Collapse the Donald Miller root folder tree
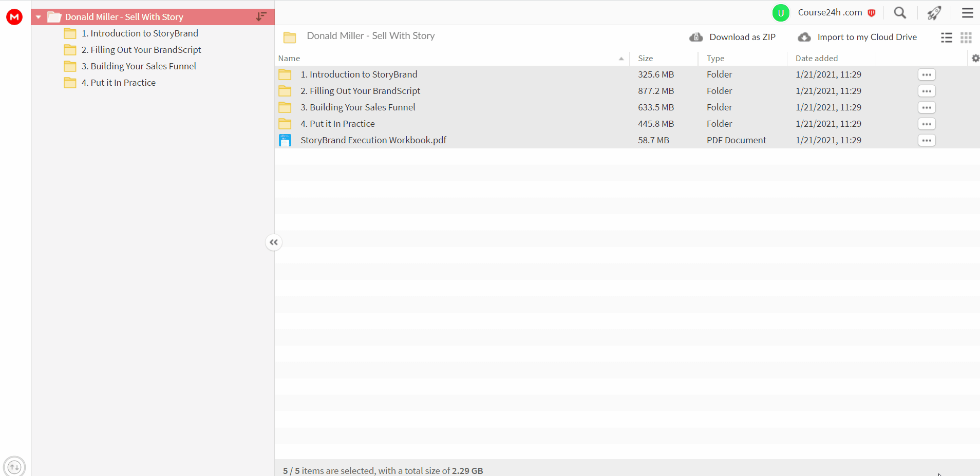The width and height of the screenshot is (980, 476). click(39, 17)
